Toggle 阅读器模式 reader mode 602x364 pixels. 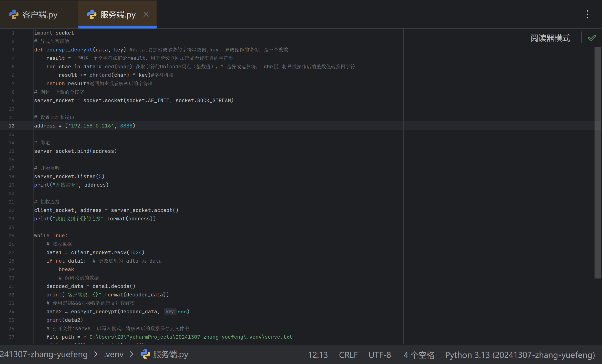[550, 38]
